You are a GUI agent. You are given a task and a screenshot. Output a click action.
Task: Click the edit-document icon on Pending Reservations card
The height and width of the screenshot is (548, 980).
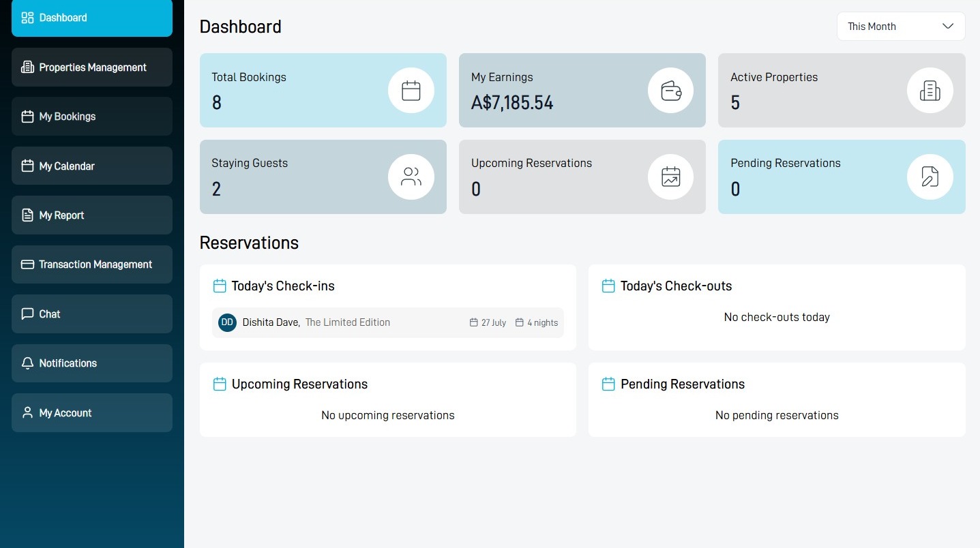click(930, 177)
